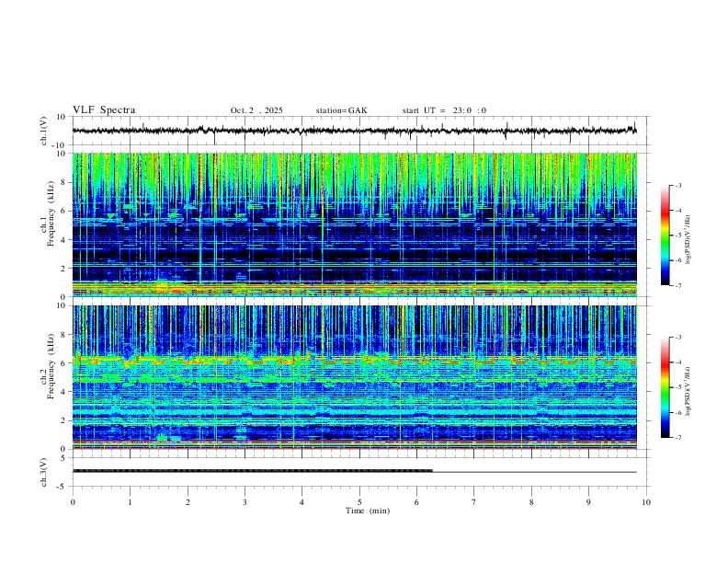The image size is (728, 563).
Task: Click the "2" kHz tick on ch.2 frequency axis
Action: (x=64, y=420)
